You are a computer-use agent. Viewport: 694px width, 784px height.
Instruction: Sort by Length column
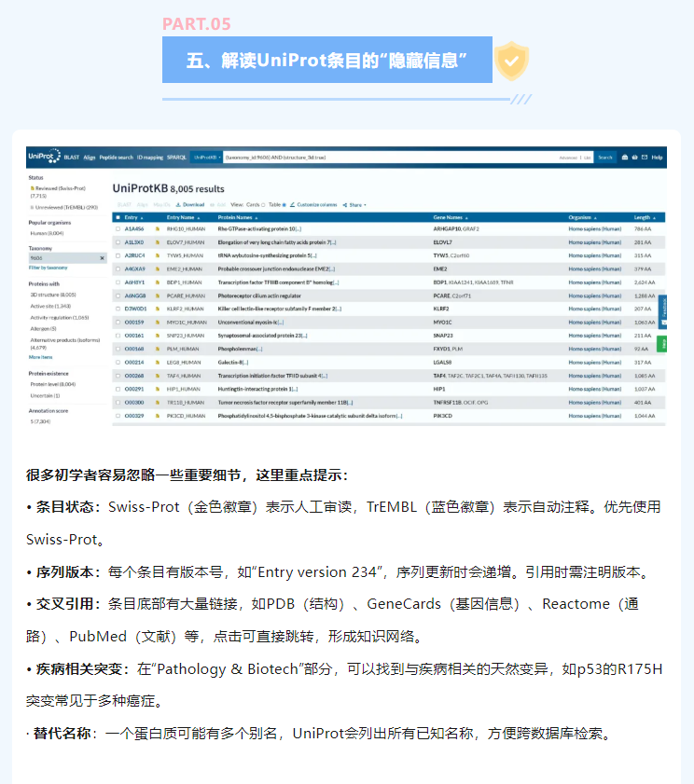[x=645, y=217]
